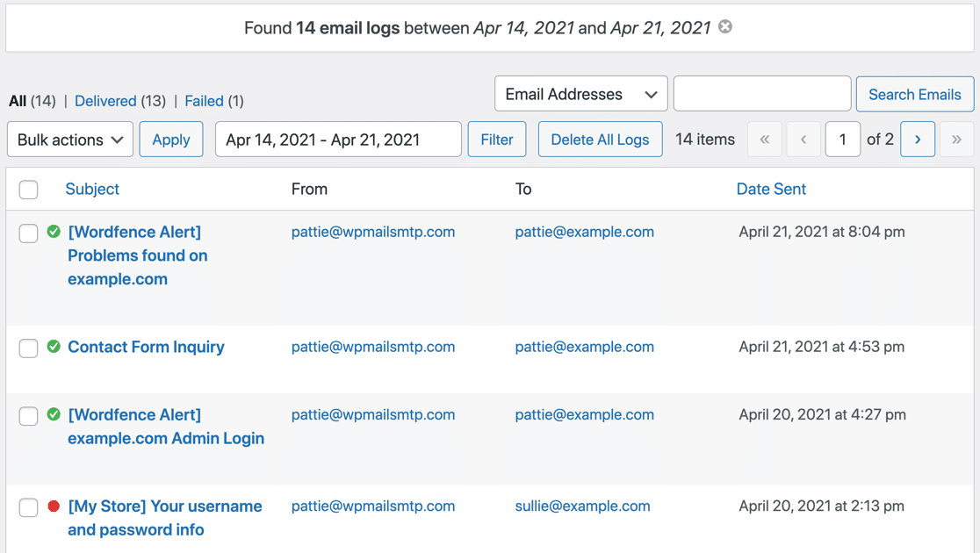
Task: Switch to the Delivered emails filter
Action: 105,101
